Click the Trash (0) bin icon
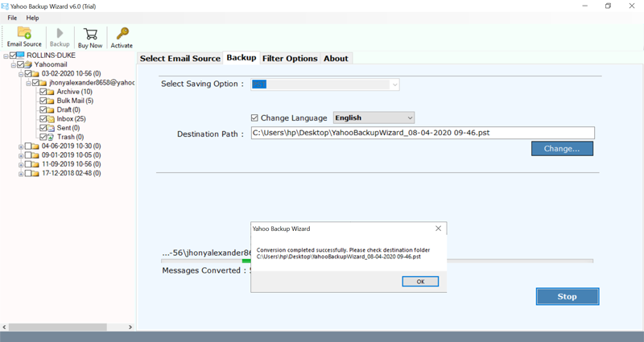 pos(51,137)
